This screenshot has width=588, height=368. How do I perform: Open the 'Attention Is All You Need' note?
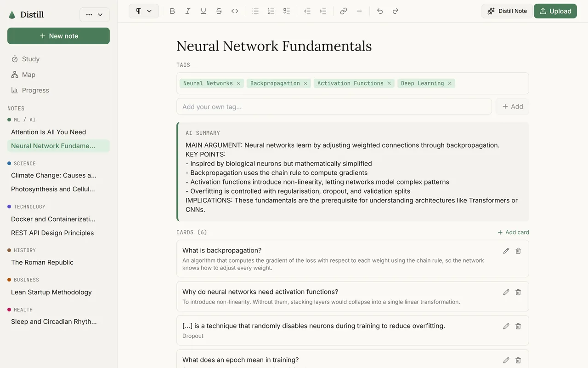(x=58, y=132)
